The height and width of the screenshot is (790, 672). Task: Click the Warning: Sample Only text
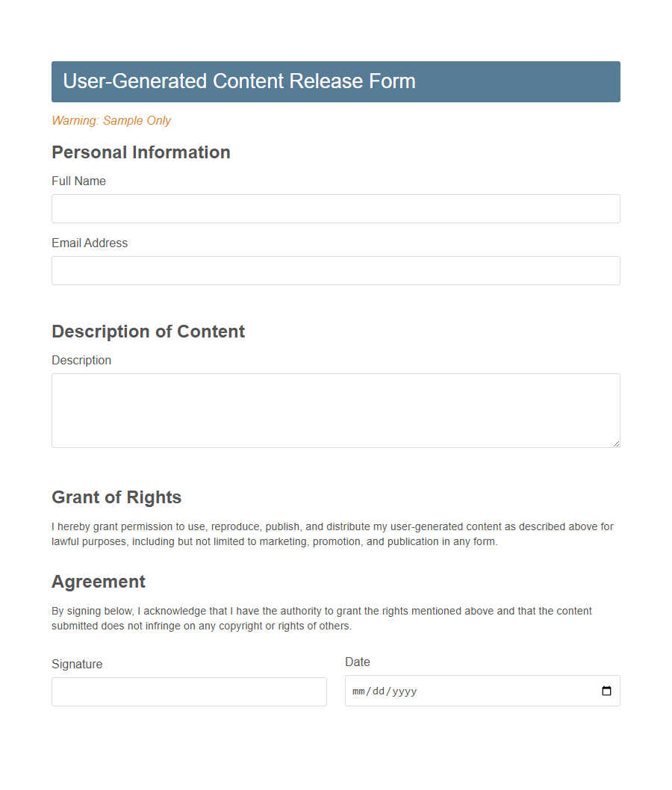point(111,120)
